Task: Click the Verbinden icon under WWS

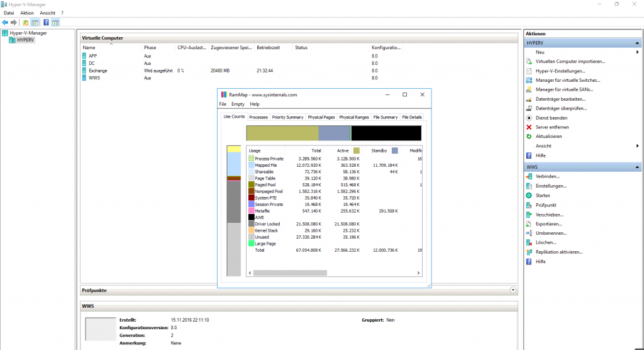Action: (529, 176)
